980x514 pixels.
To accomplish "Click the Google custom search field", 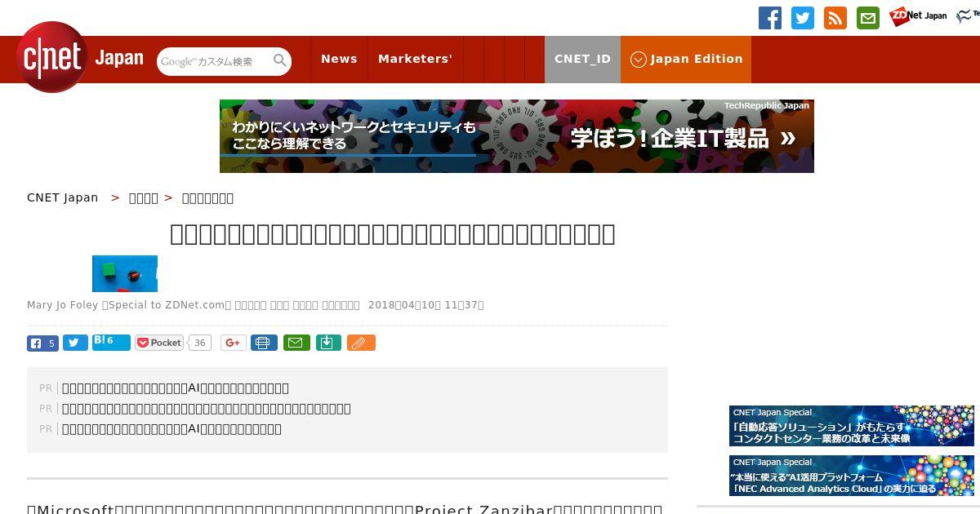I will click(215, 61).
